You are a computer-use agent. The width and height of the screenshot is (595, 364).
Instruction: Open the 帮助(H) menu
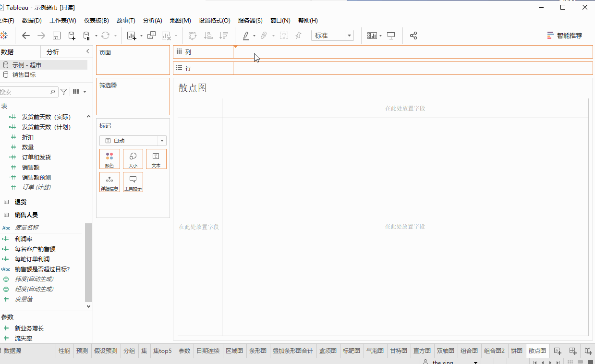click(308, 21)
